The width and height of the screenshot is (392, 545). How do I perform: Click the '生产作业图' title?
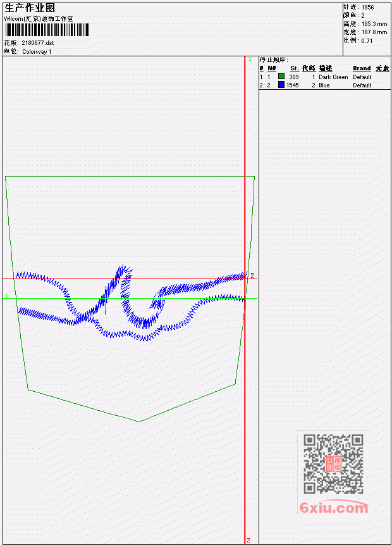[x=30, y=8]
